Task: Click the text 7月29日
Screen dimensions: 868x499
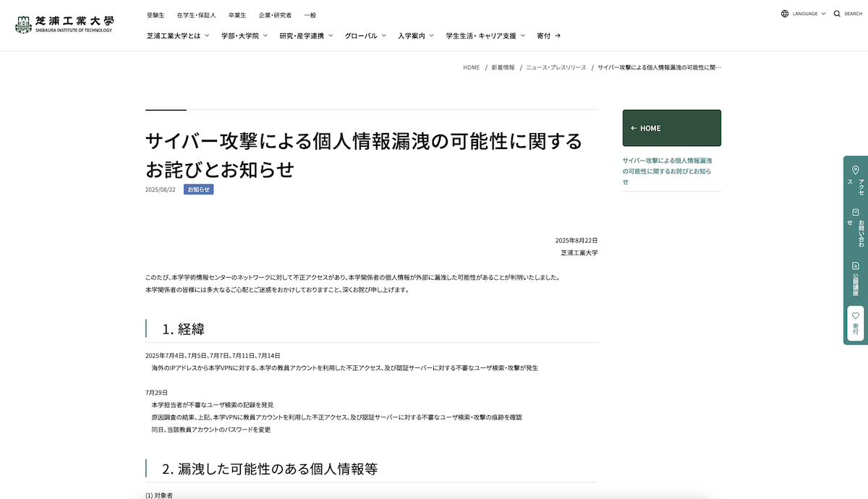Action: [156, 392]
